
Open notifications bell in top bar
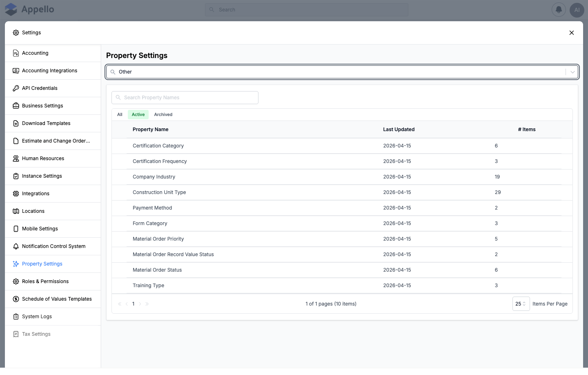559,10
